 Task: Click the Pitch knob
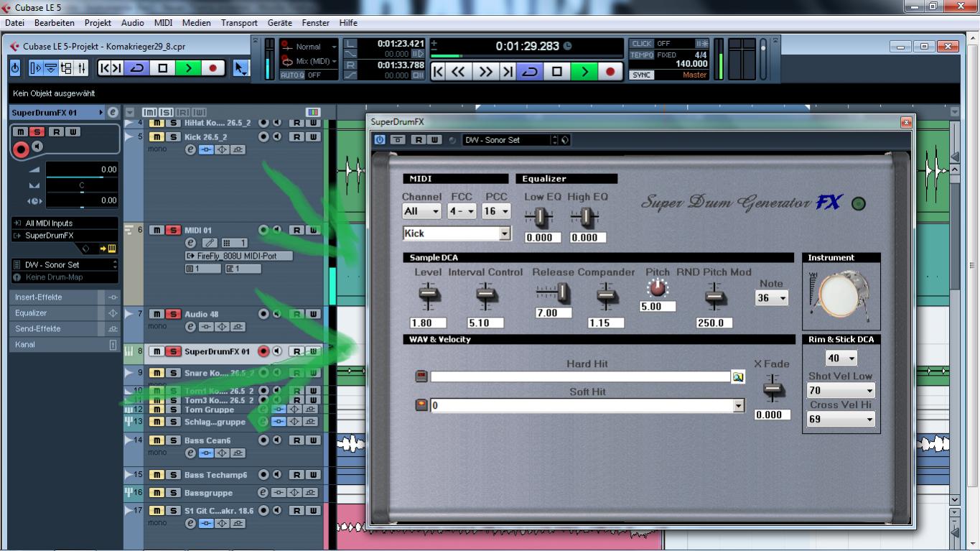(x=658, y=289)
